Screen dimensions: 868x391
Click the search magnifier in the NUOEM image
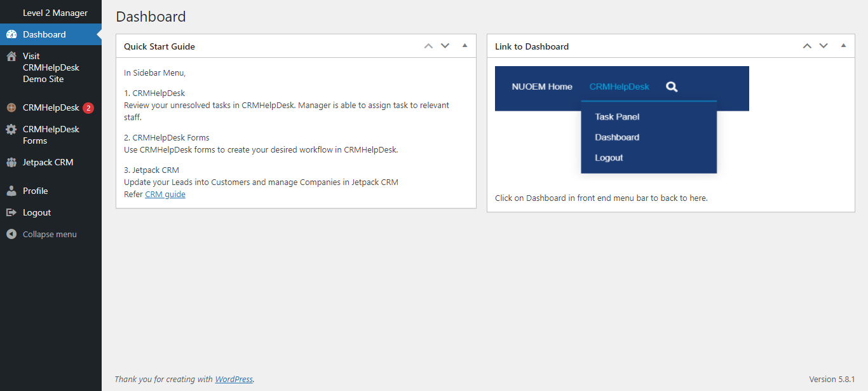click(x=672, y=86)
